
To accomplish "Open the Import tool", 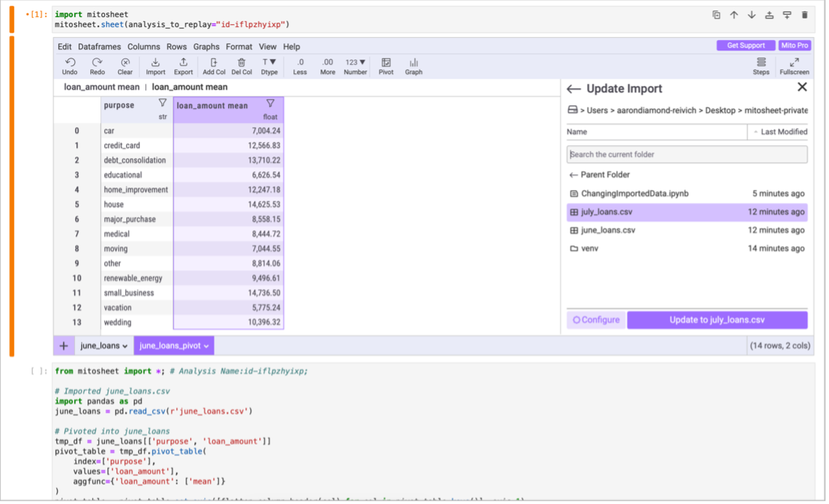I will [155, 63].
